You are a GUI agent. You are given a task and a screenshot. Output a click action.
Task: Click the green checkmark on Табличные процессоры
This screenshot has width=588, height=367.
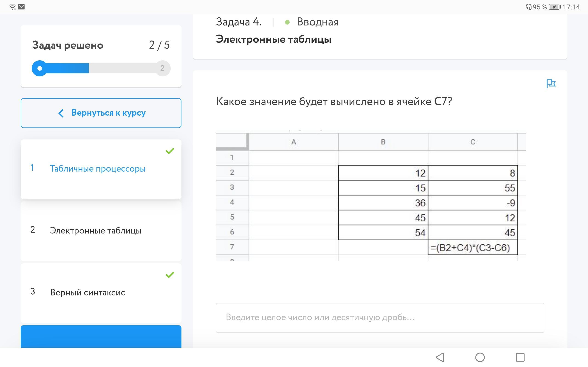(170, 151)
